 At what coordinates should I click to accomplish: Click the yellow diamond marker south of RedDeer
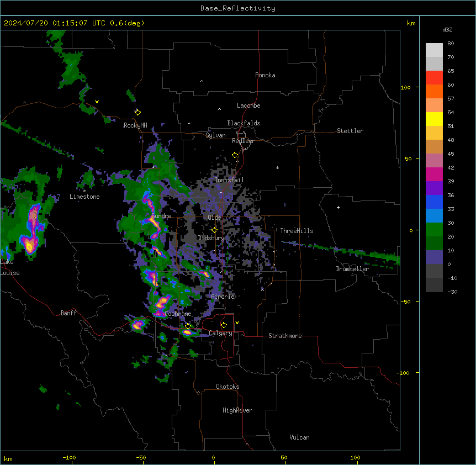[x=235, y=155]
